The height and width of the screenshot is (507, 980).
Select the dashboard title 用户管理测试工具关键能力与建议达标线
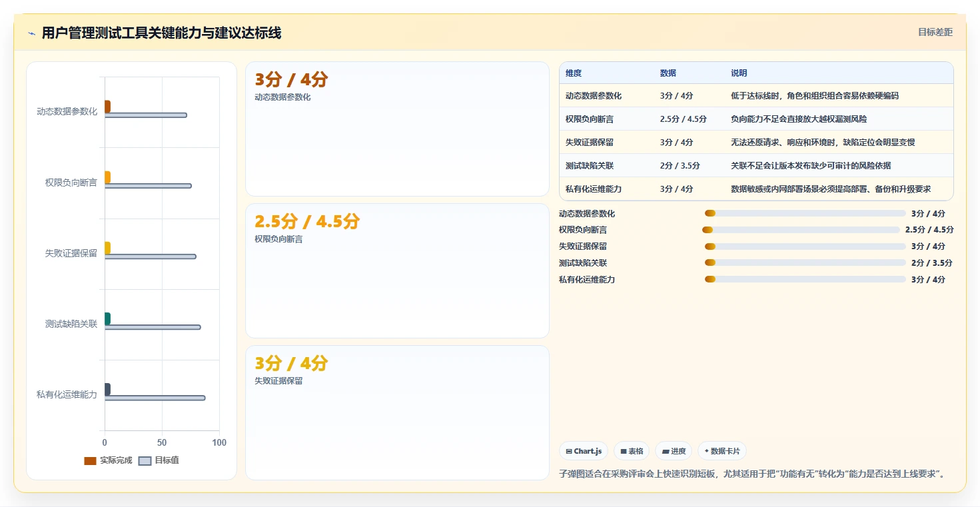point(161,33)
